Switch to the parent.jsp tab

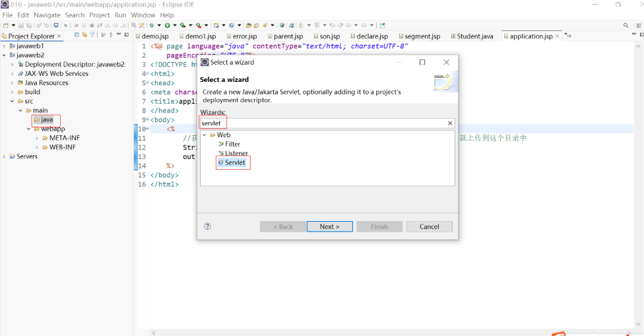tap(285, 36)
